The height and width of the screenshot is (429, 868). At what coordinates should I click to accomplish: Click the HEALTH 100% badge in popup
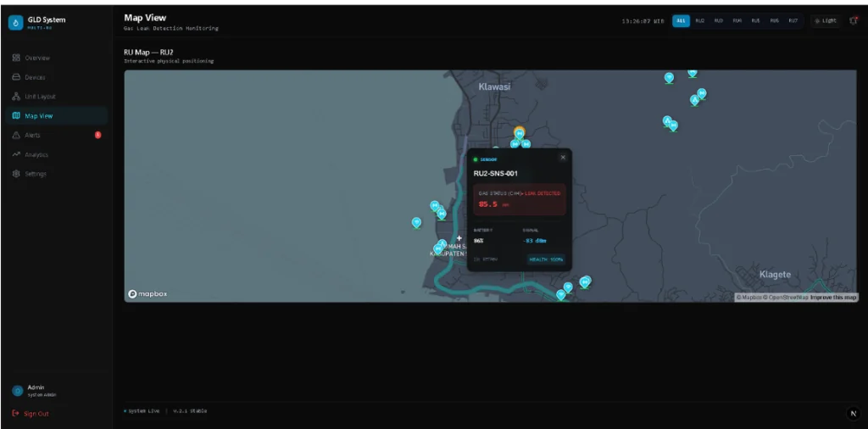point(546,259)
